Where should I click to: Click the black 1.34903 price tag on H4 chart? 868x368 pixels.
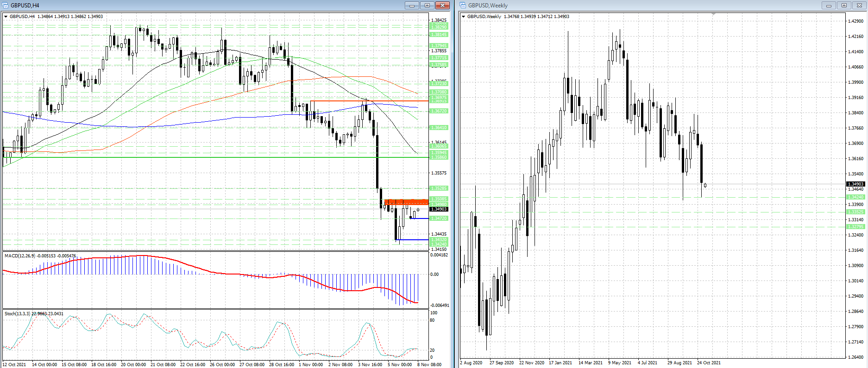point(439,209)
